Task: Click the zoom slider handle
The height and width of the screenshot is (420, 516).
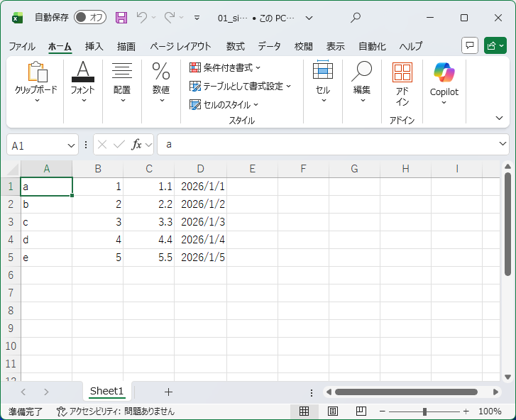Action: tap(424, 411)
